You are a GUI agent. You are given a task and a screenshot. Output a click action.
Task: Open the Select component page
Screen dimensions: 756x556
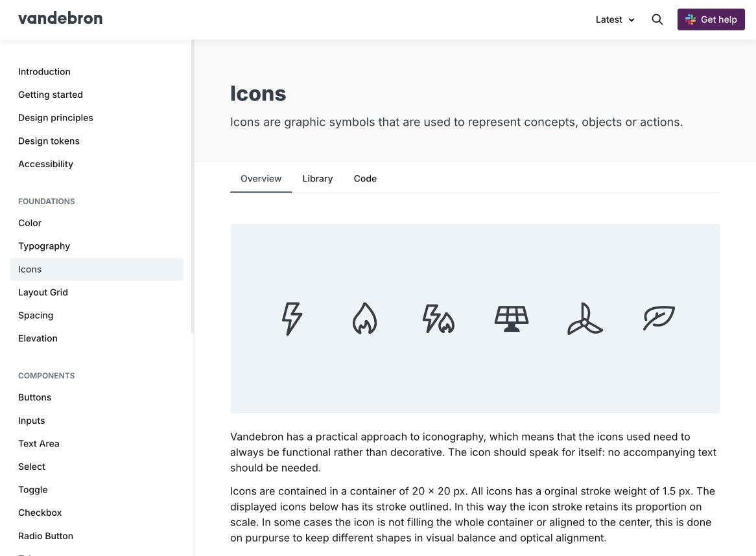tap(32, 467)
